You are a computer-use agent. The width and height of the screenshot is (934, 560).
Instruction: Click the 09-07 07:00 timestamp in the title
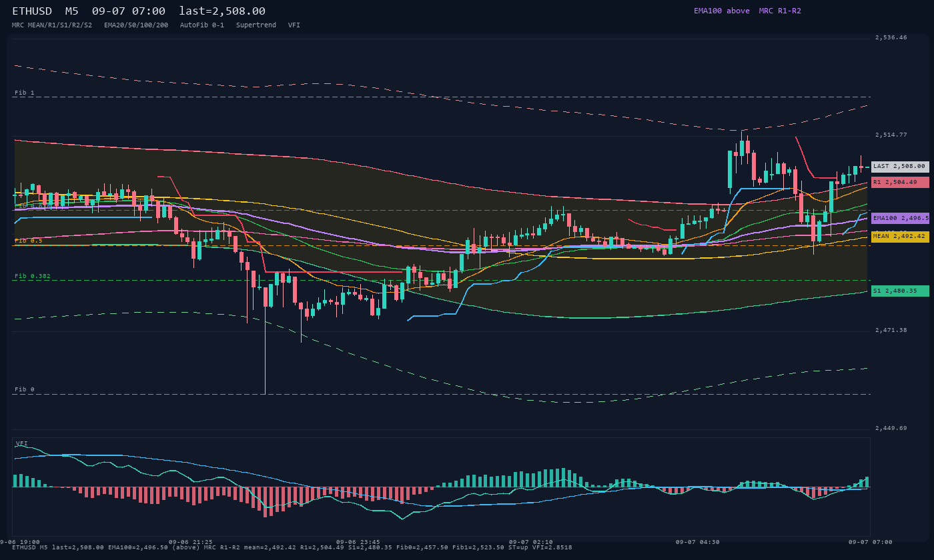[129, 11]
